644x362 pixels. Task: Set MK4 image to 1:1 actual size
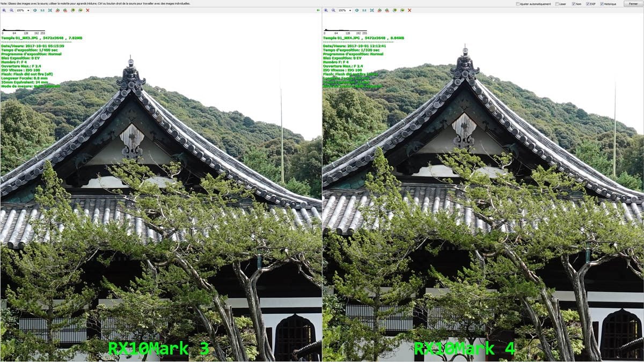coord(364,10)
